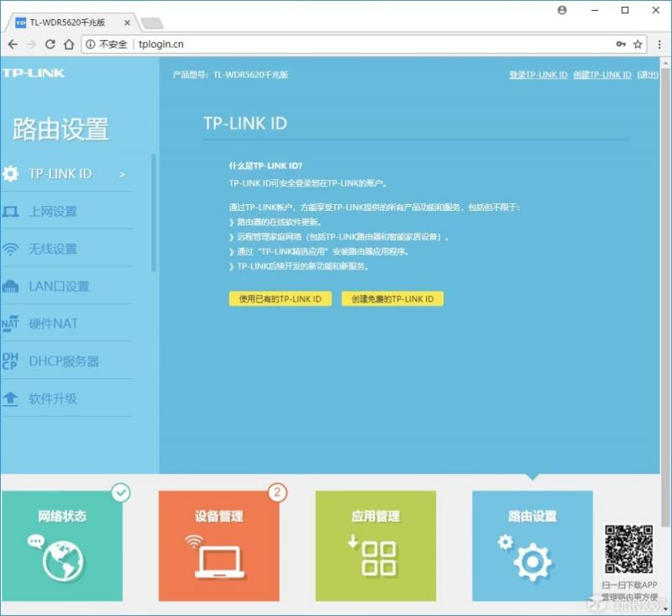Click the page vertical scrollbar
The width and height of the screenshot is (672, 616).
pos(665,297)
